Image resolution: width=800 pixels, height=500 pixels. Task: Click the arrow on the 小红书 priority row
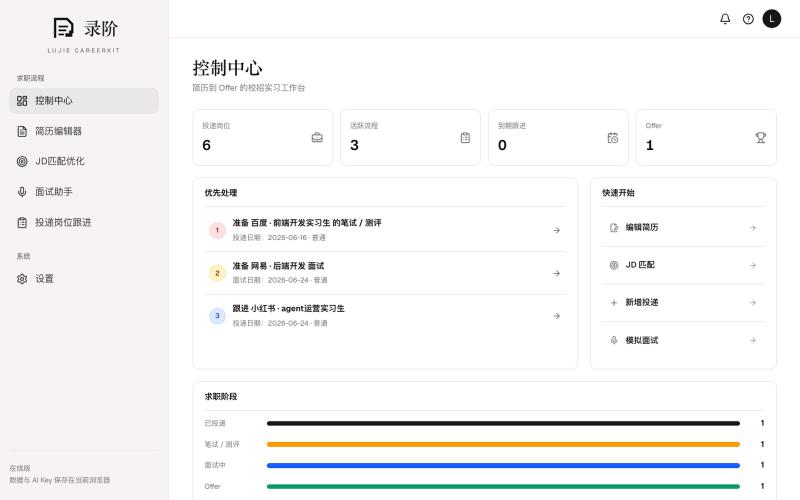pyautogui.click(x=557, y=316)
